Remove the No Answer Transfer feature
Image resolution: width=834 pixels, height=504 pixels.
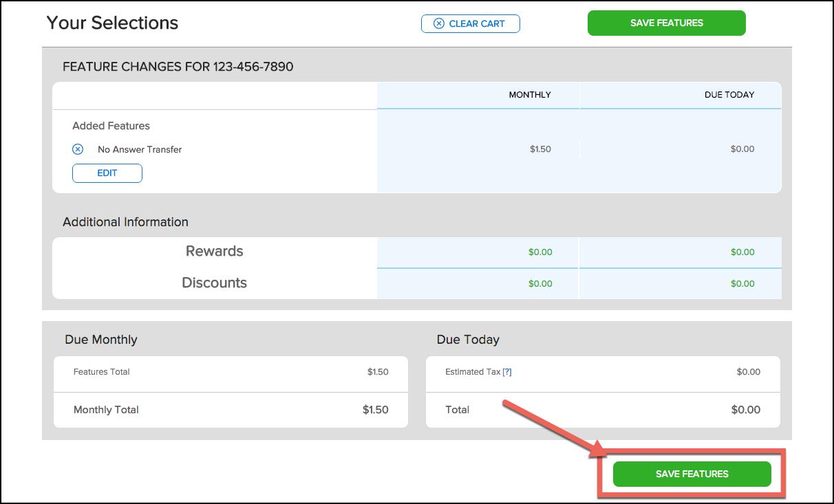[x=78, y=149]
